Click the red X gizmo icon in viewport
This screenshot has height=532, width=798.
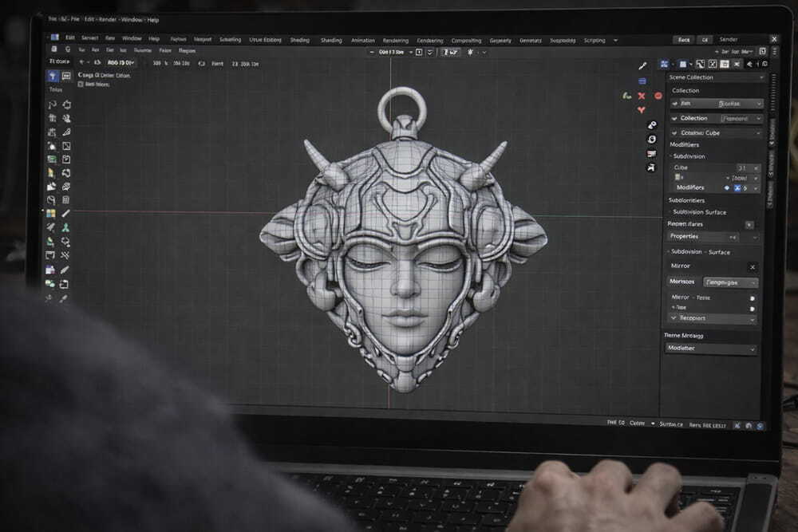click(x=642, y=96)
